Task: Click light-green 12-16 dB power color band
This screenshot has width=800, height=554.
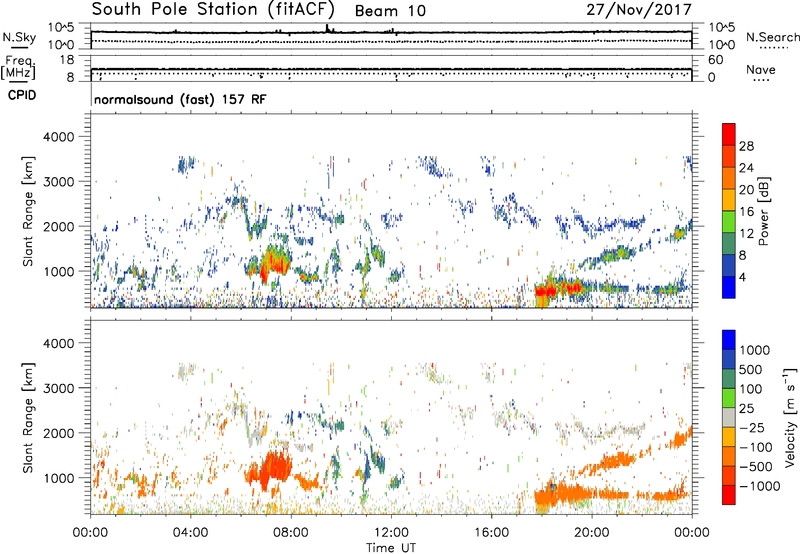Action: point(729,221)
